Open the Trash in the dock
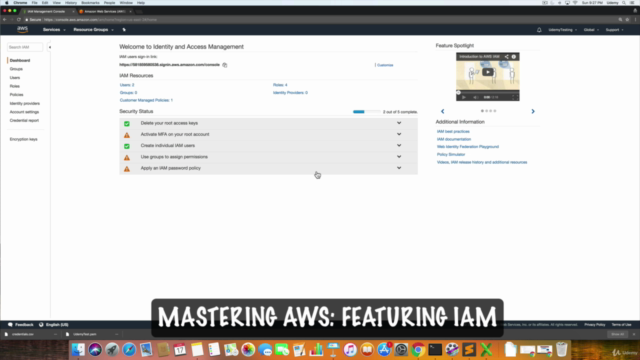 coord(562,350)
